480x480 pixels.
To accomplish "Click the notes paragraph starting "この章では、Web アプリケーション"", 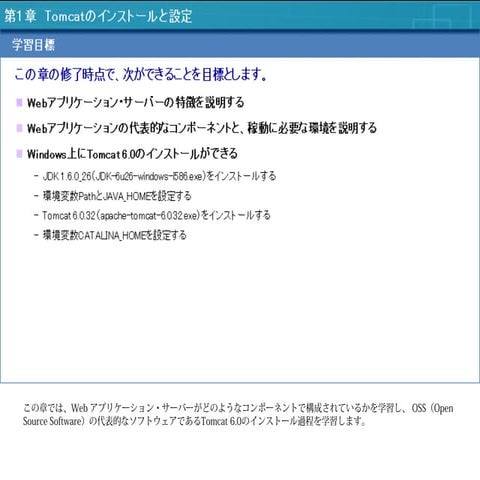I will (x=238, y=414).
